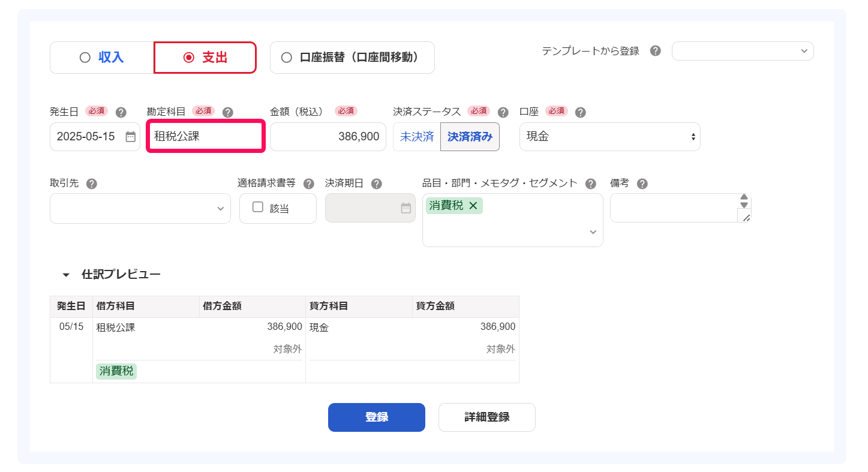Show help for 品目・部門・メモタグ・セグメント
Viewport: 868px width, 472px height.
click(590, 184)
